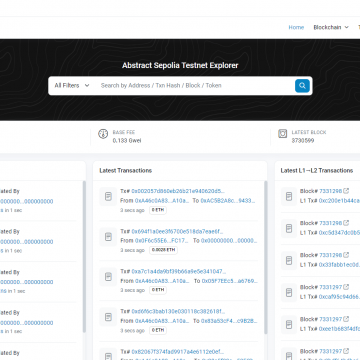
Task: Click the Latest Block cube icon
Action: click(x=283, y=134)
